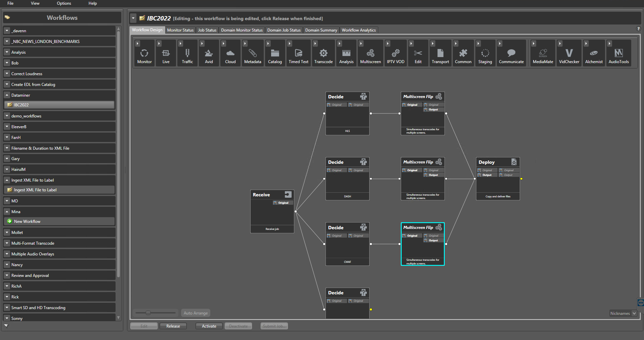This screenshot has height=340, width=644.
Task: Open the File menu
Action: 10,3
